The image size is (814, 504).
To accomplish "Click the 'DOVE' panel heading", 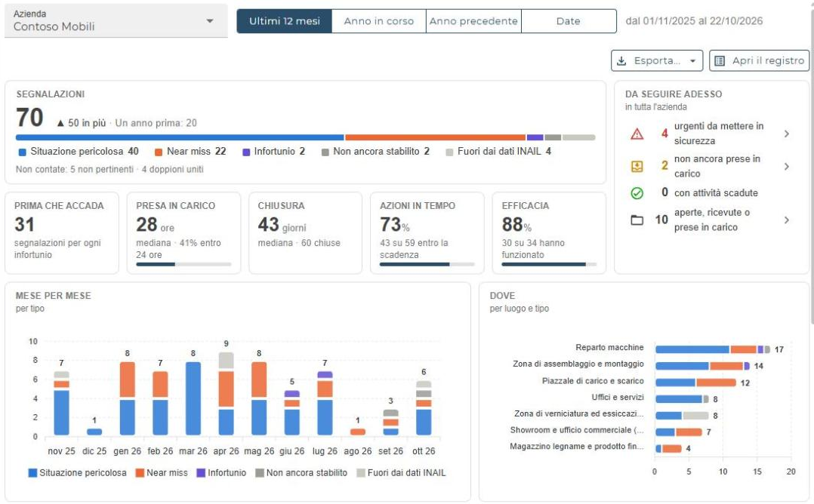I will coord(503,296).
